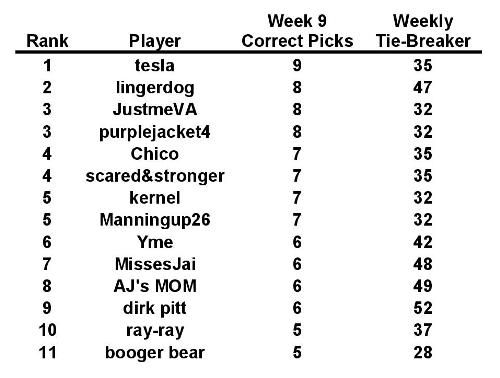Click player name tesla
The width and height of the screenshot is (500, 378).
155,65
